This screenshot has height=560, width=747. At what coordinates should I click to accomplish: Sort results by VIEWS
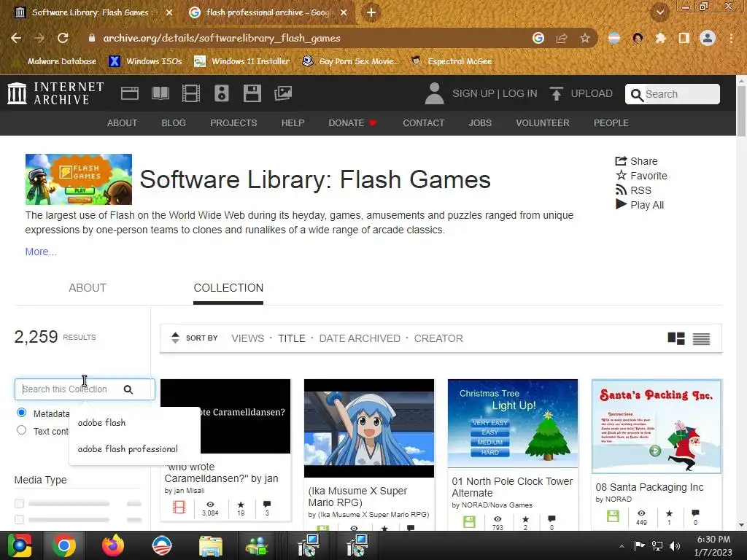[x=248, y=338]
